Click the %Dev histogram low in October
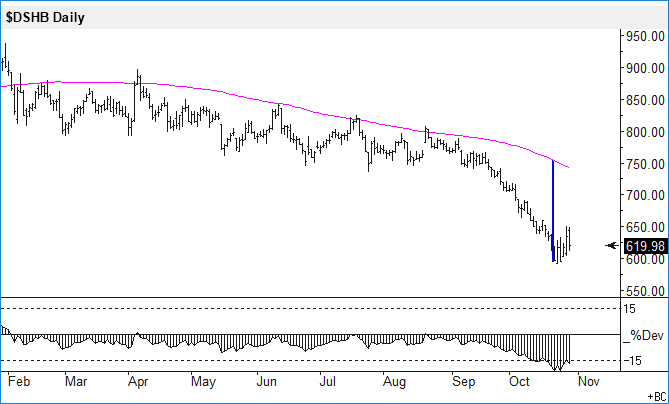Viewport: 669px width, 404px height. pyautogui.click(x=556, y=368)
